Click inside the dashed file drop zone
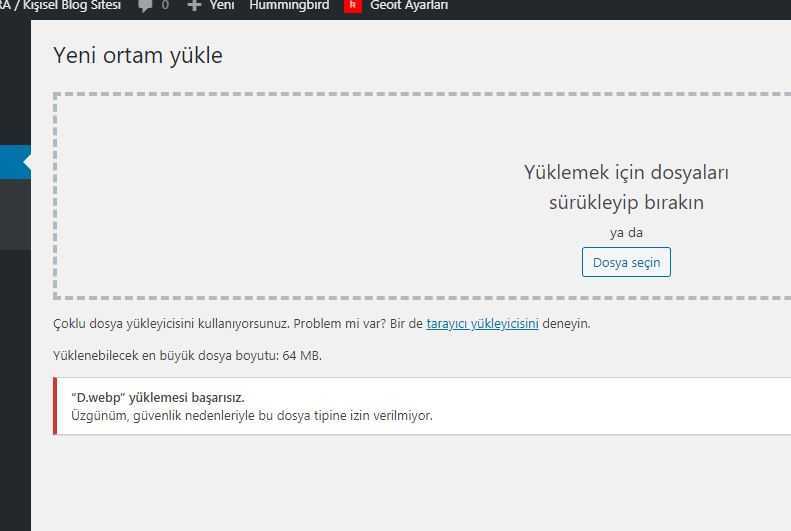 pos(300,200)
